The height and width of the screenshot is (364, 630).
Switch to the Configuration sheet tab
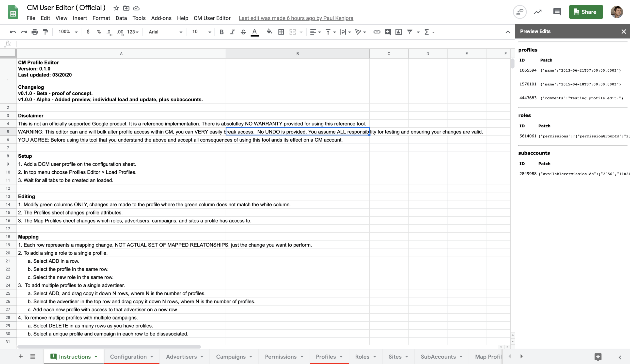pyautogui.click(x=128, y=357)
